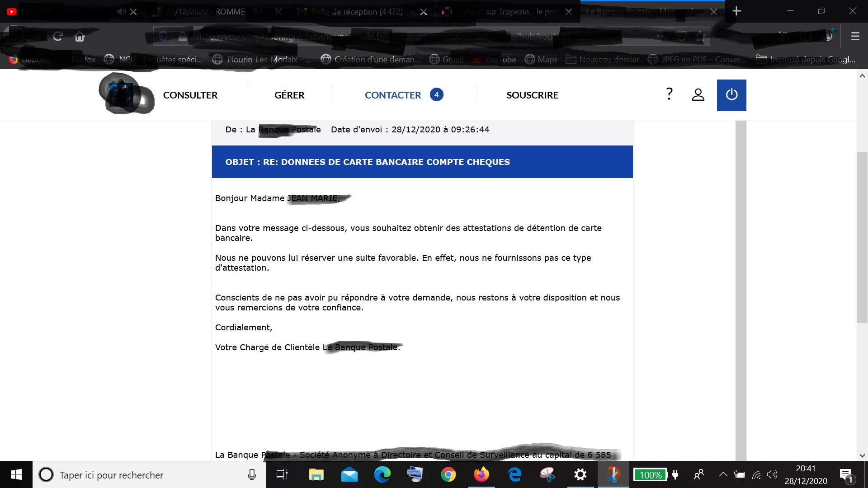Click the message panel gray scrollbar
868x488 pixels.
tap(741, 291)
